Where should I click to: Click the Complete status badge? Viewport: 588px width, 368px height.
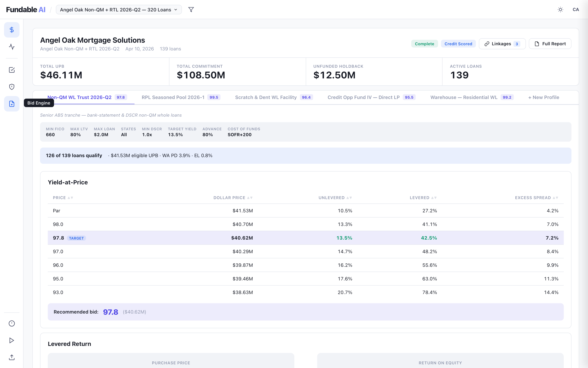424,44
